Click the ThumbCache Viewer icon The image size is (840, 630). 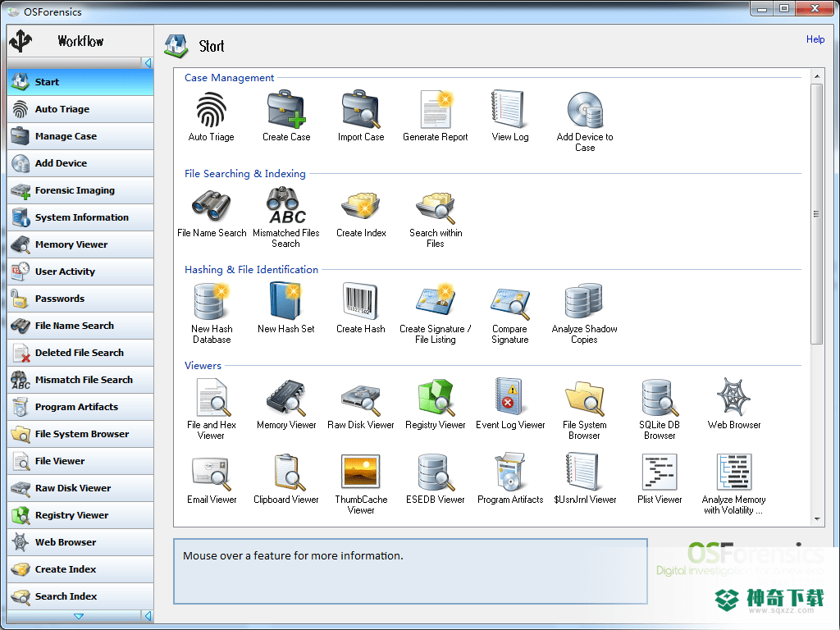coord(361,472)
